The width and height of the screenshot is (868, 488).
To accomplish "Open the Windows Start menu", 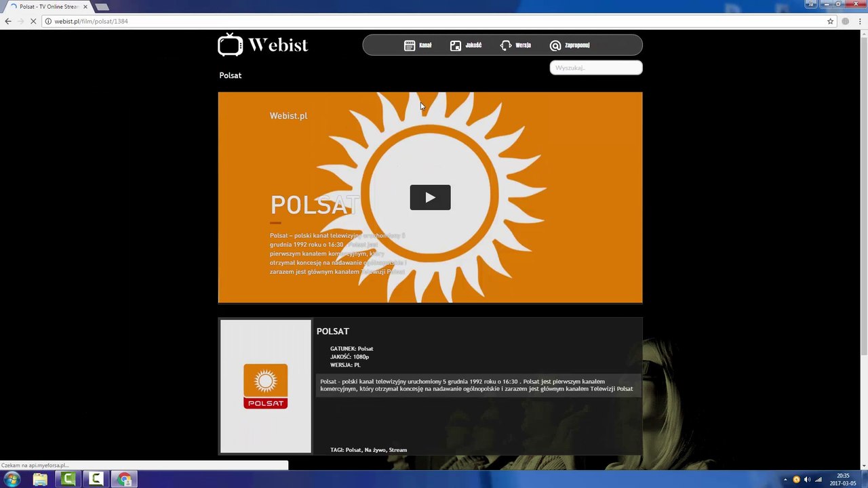I will [12, 479].
